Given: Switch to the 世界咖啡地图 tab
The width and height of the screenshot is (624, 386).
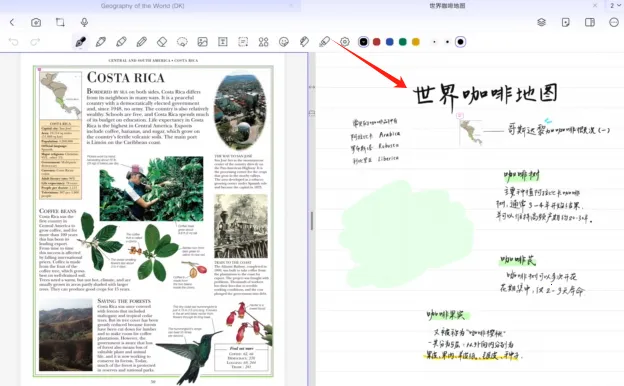Looking at the screenshot, I should (x=447, y=6).
